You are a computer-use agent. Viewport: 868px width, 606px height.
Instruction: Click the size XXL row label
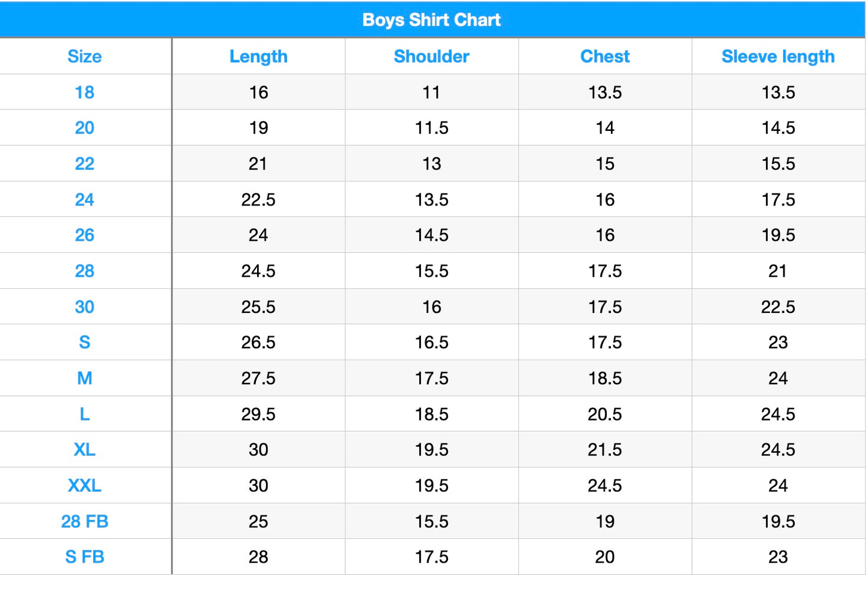(85, 485)
